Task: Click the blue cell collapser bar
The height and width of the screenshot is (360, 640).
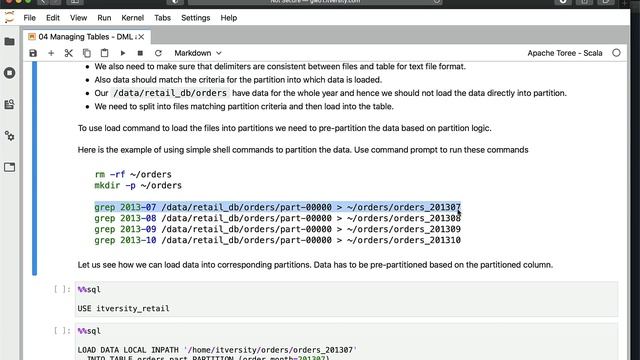Action: pos(34,168)
